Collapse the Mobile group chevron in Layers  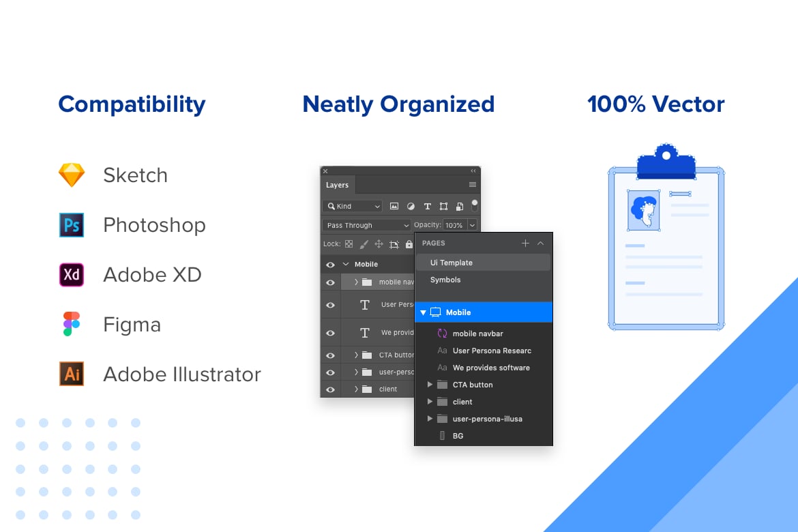click(x=346, y=264)
